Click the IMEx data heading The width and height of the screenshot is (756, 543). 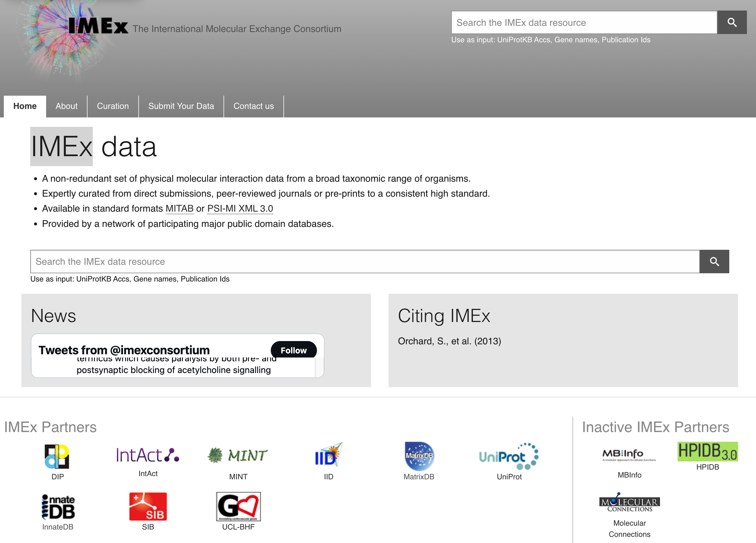93,146
